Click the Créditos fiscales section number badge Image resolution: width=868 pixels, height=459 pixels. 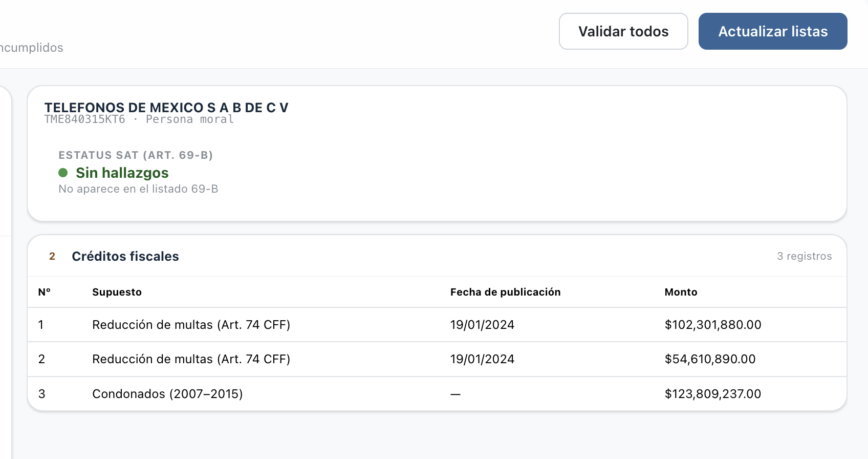point(52,256)
